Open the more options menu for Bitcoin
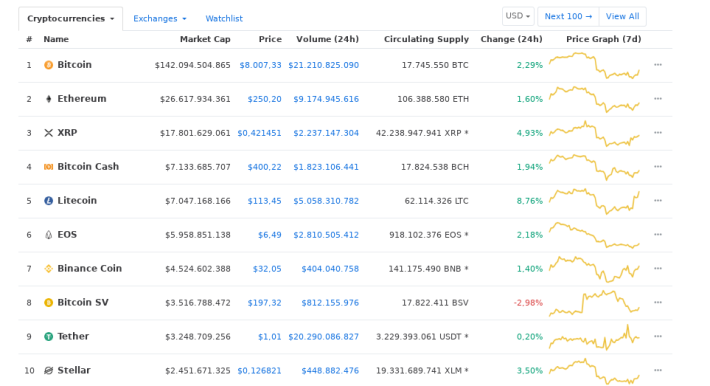 pyautogui.click(x=658, y=65)
